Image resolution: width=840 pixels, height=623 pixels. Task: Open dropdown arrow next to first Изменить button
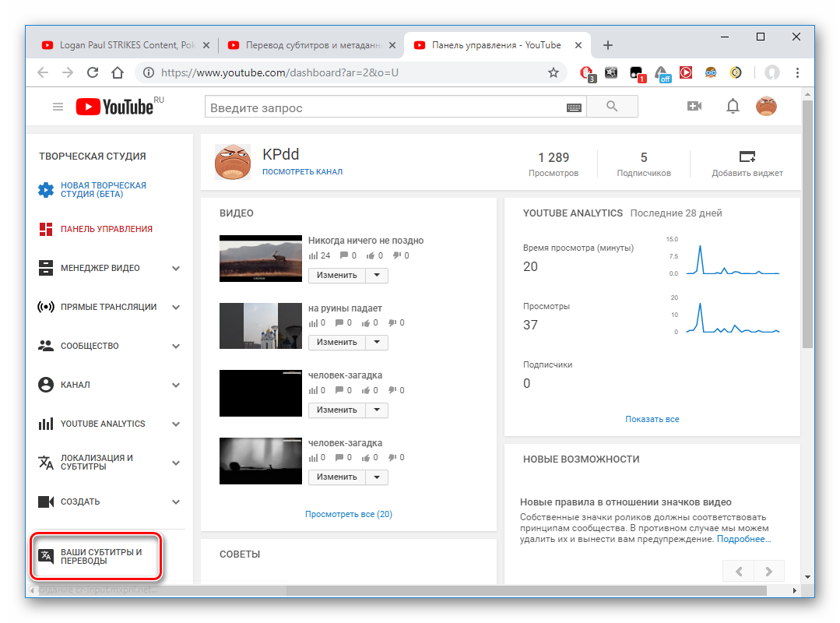[x=377, y=275]
